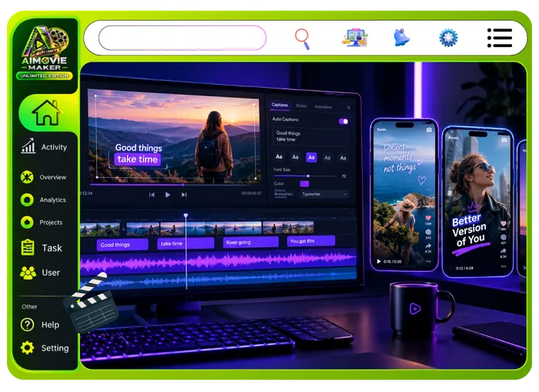Skip to the previous clip
The image size is (539, 392).
[x=152, y=195]
